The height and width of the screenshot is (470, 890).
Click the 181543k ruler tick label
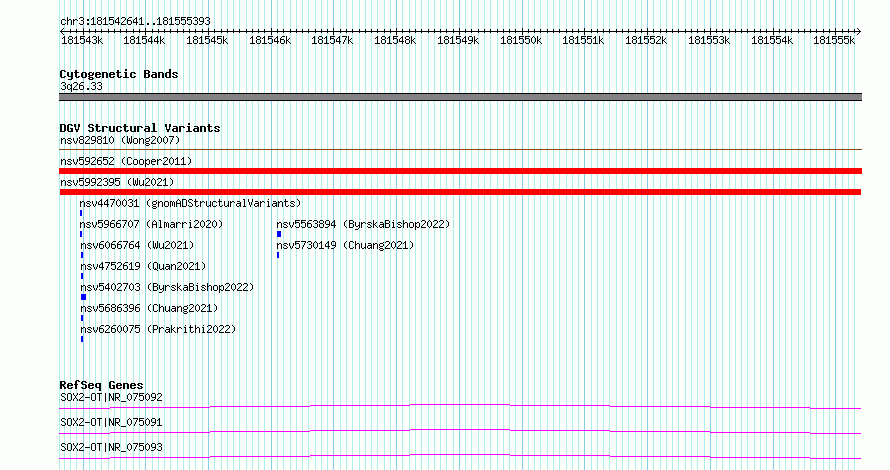coord(82,40)
